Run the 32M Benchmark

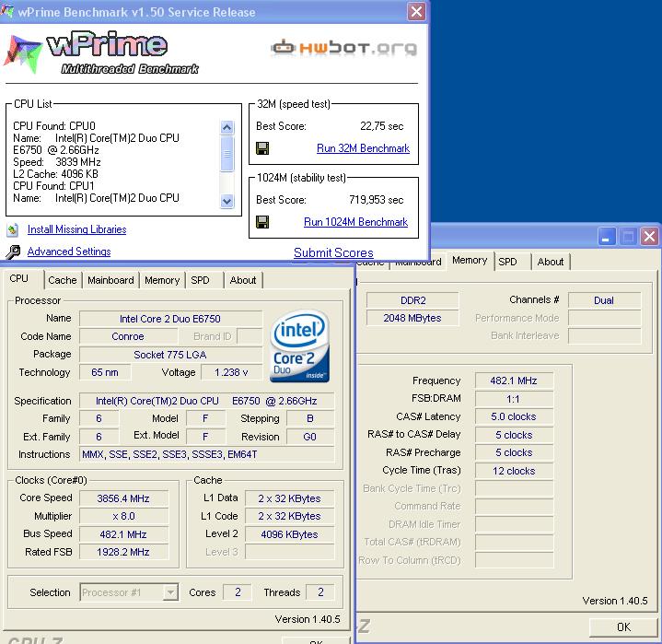[363, 148]
